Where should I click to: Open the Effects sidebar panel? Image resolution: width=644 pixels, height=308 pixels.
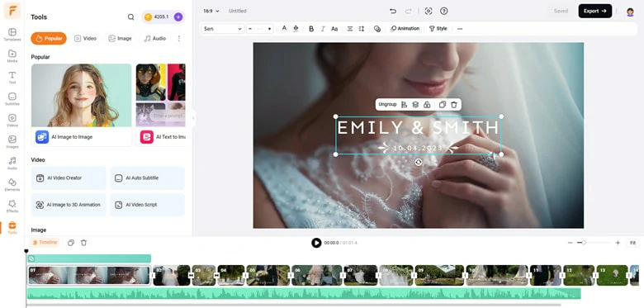click(x=12, y=206)
